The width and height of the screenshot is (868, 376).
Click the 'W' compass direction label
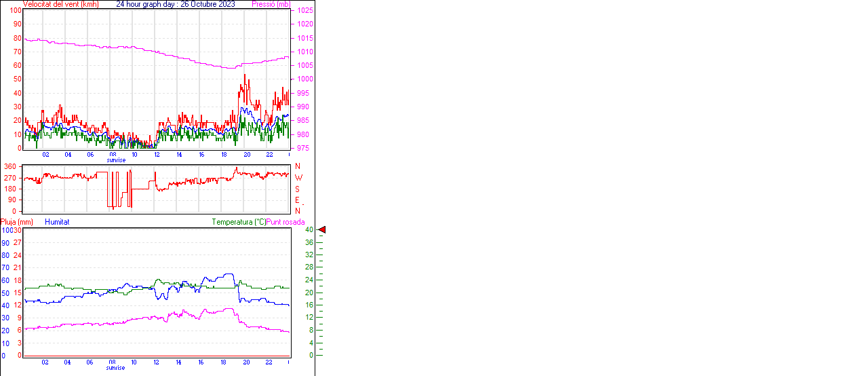coord(298,178)
